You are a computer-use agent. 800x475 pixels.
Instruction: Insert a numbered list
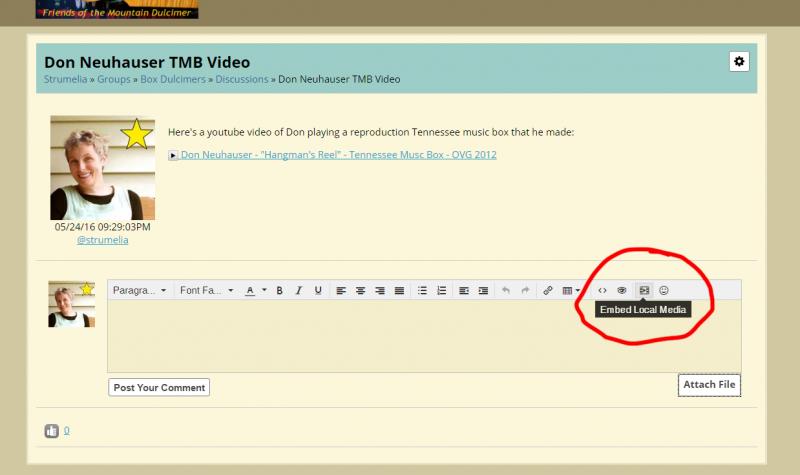click(441, 290)
